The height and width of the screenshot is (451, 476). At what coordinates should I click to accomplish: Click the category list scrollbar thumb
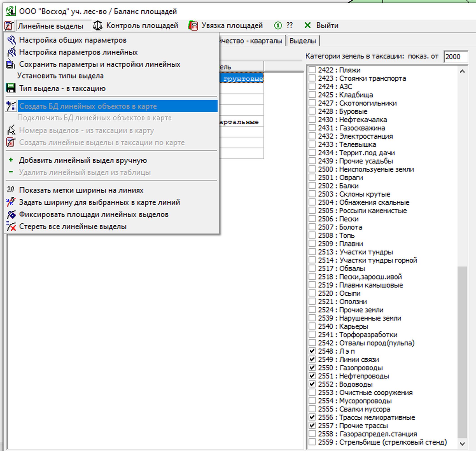462,352
